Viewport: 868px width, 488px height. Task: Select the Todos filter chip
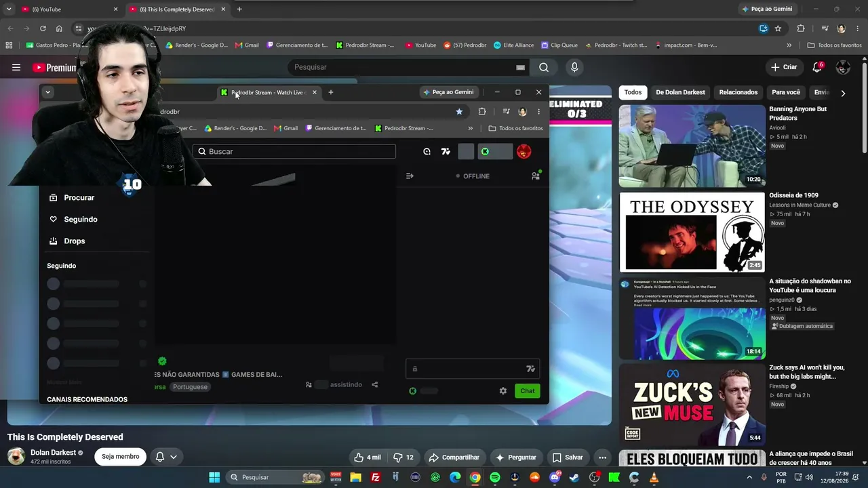633,92
